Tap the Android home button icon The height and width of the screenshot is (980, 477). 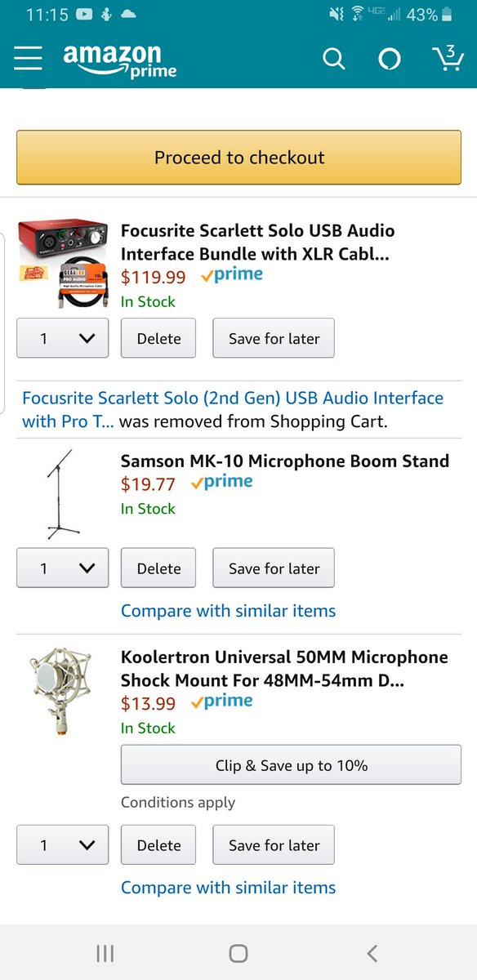(238, 952)
